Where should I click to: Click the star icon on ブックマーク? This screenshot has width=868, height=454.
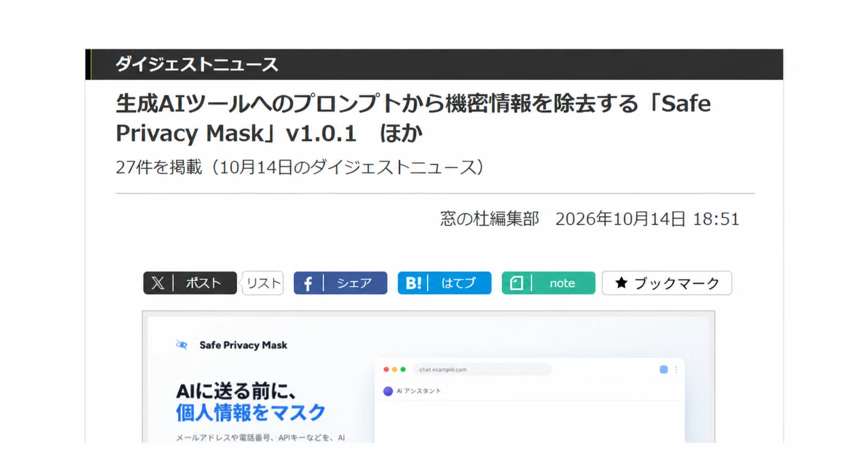[621, 283]
